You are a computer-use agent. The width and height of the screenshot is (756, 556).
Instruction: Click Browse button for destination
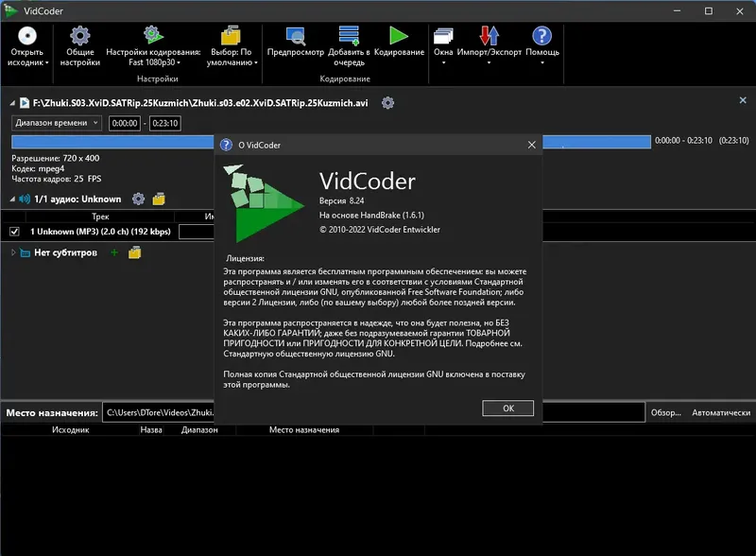(666, 412)
